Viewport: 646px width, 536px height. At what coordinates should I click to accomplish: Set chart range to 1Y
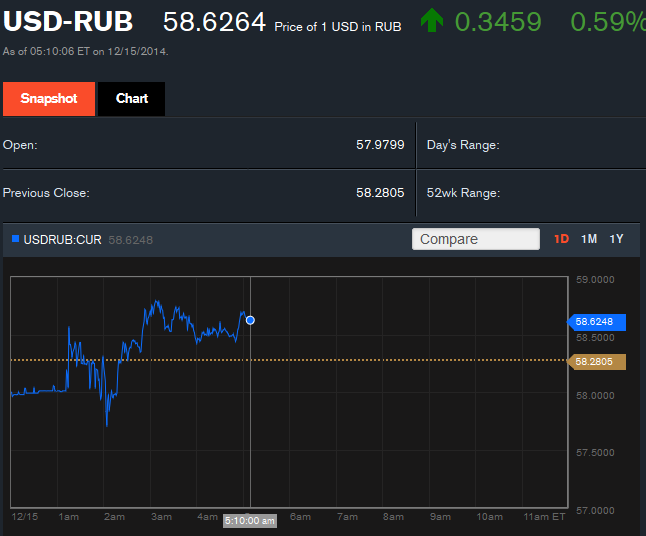(616, 239)
